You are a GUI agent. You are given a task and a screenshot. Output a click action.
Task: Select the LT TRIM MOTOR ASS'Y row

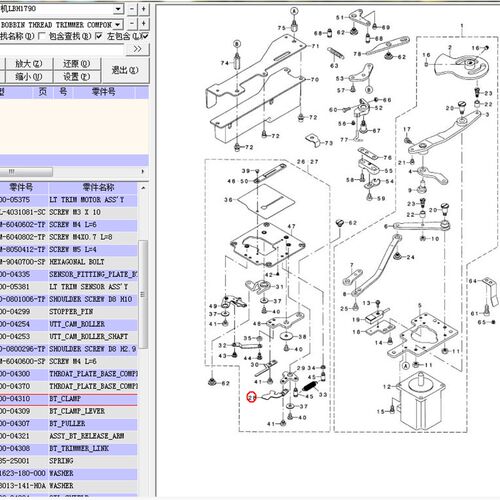[68, 200]
